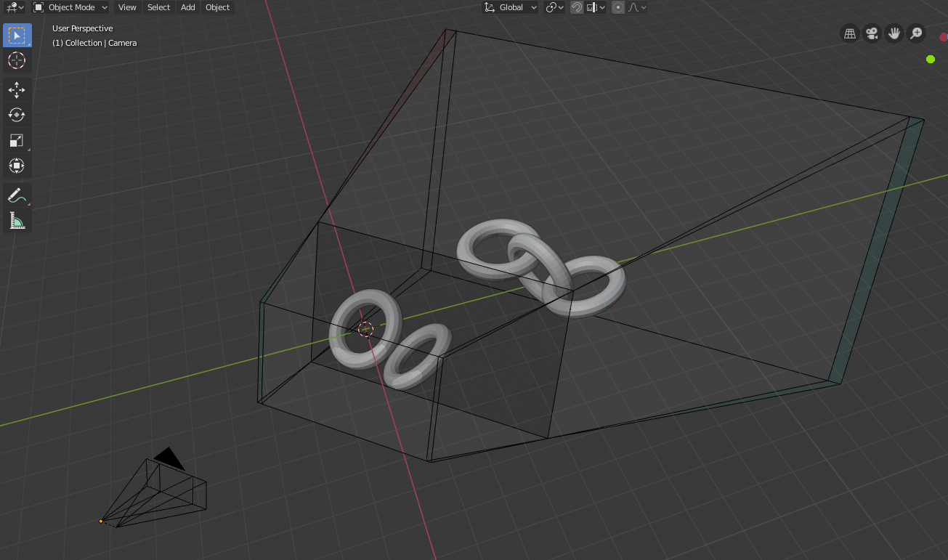Toggle orthographic view with grid icon
The width and height of the screenshot is (948, 560).
click(x=850, y=33)
